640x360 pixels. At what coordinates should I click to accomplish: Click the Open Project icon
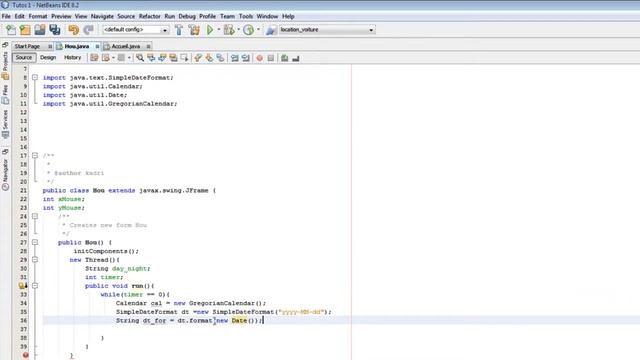(x=40, y=30)
